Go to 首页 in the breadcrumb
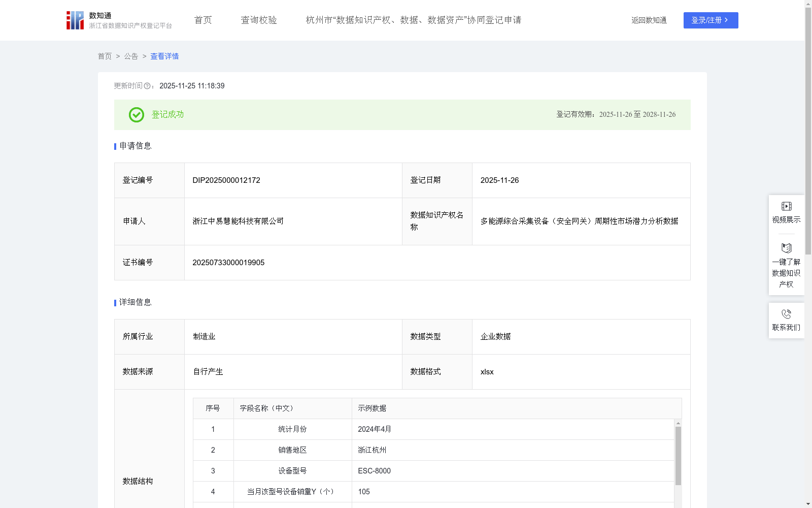The image size is (812, 508). [105, 56]
